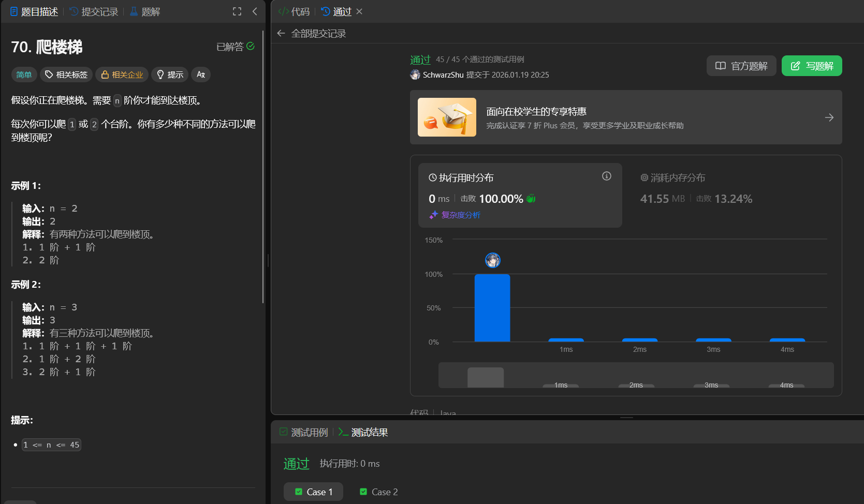Click the chart range slider handle
This screenshot has width=864, height=504.
pyautogui.click(x=485, y=377)
